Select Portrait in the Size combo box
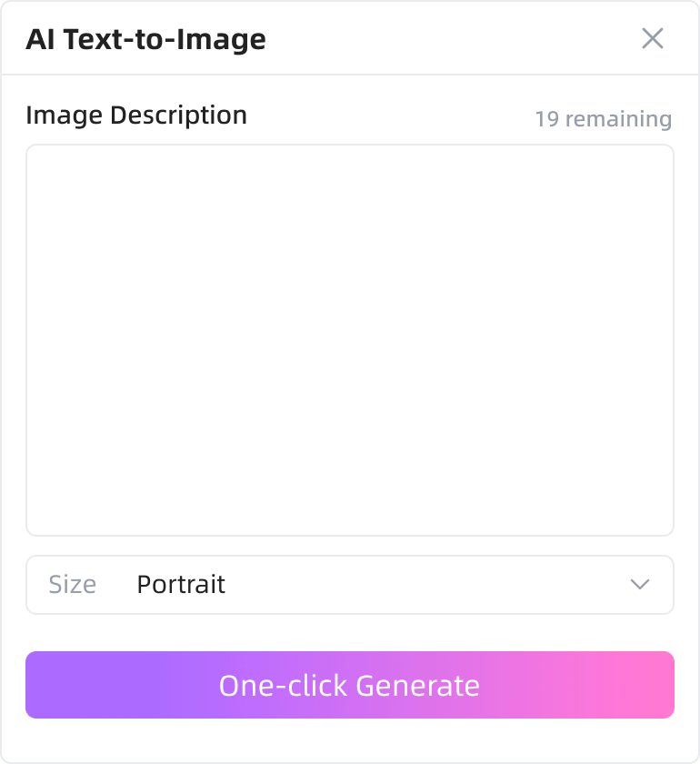 [350, 585]
